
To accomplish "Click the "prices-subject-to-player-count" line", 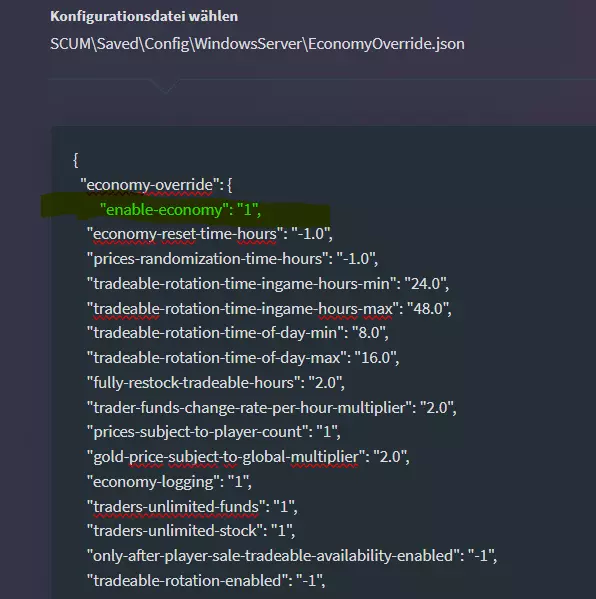I will click(214, 432).
